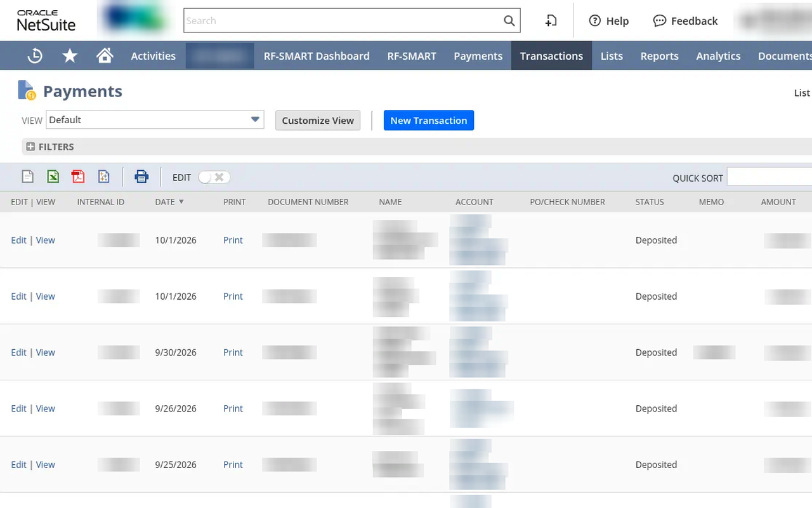Sort by the STATUS column header

click(x=650, y=202)
